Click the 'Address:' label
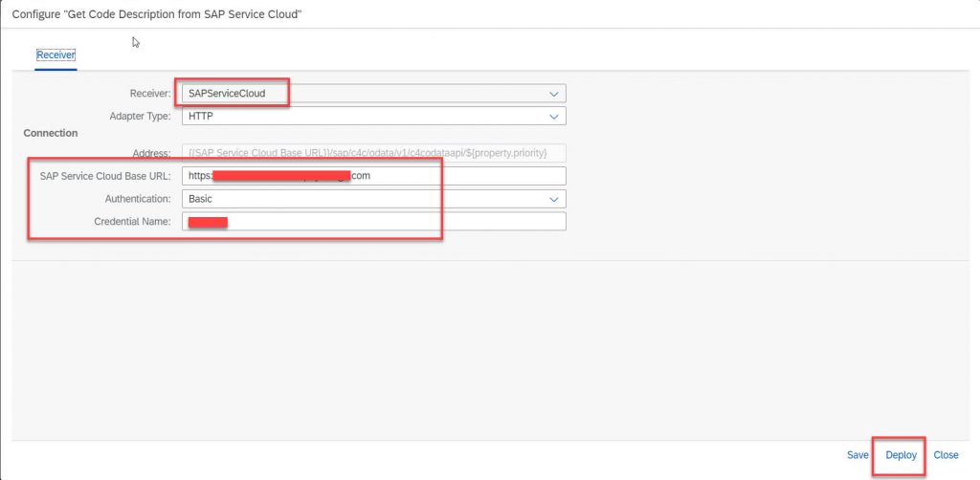This screenshot has height=480, width=980. [152, 154]
